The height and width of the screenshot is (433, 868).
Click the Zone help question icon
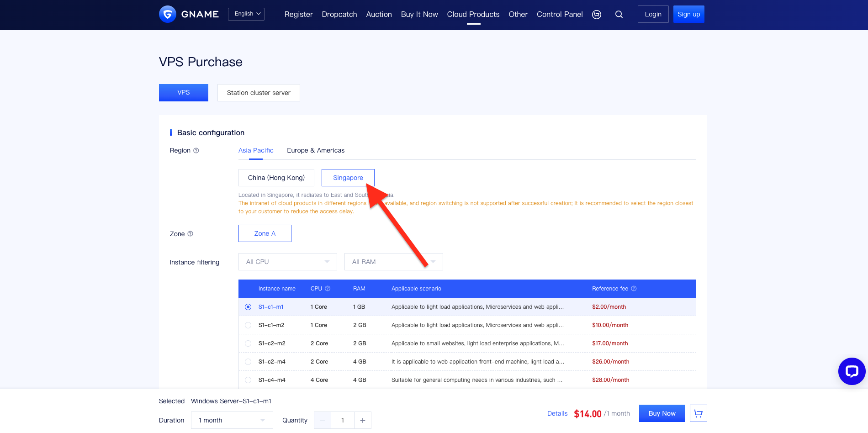tap(191, 234)
